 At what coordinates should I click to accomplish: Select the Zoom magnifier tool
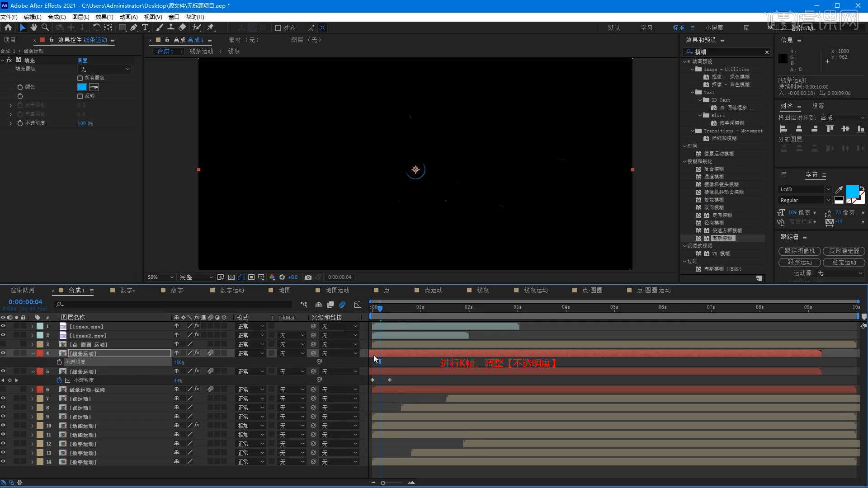pyautogui.click(x=45, y=28)
